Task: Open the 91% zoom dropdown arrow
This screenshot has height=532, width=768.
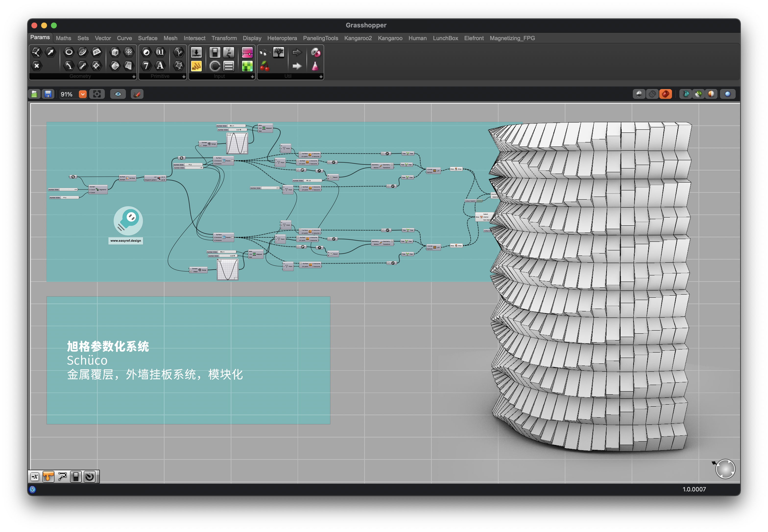Action: (83, 94)
